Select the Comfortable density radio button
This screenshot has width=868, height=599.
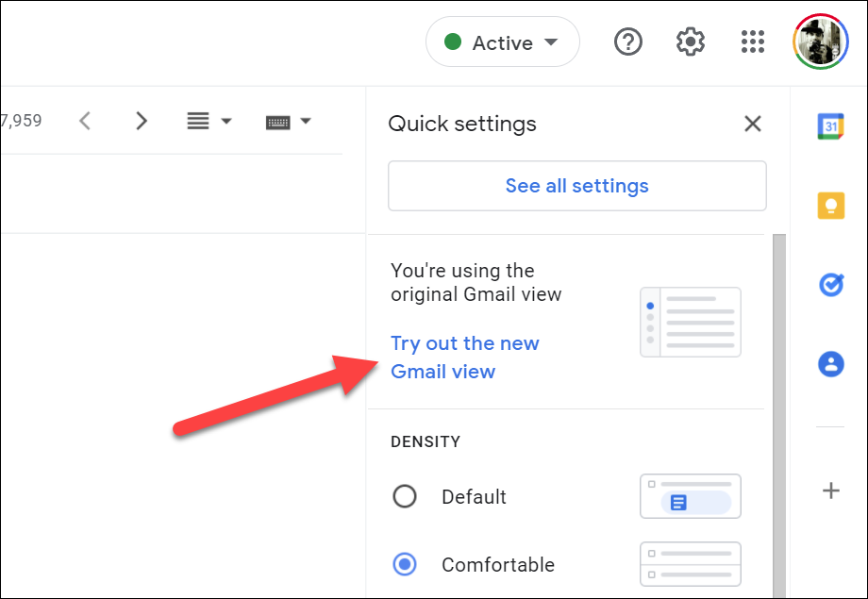point(405,564)
